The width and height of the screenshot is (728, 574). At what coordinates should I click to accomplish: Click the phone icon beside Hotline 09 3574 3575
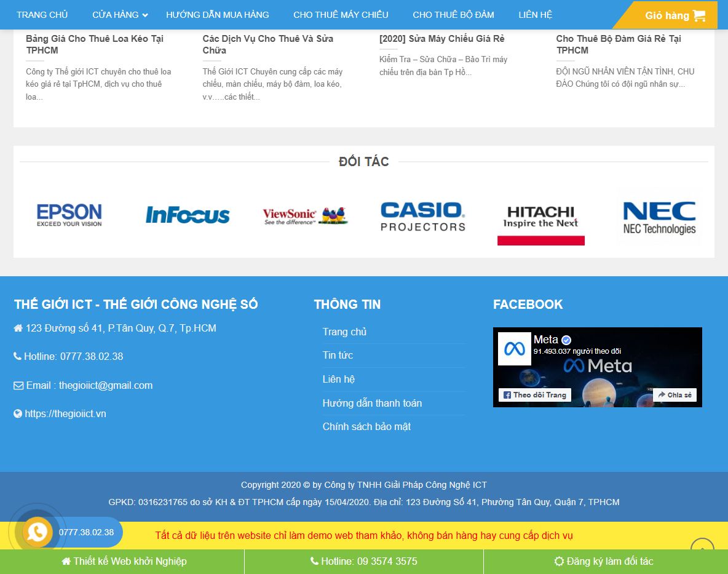(314, 561)
